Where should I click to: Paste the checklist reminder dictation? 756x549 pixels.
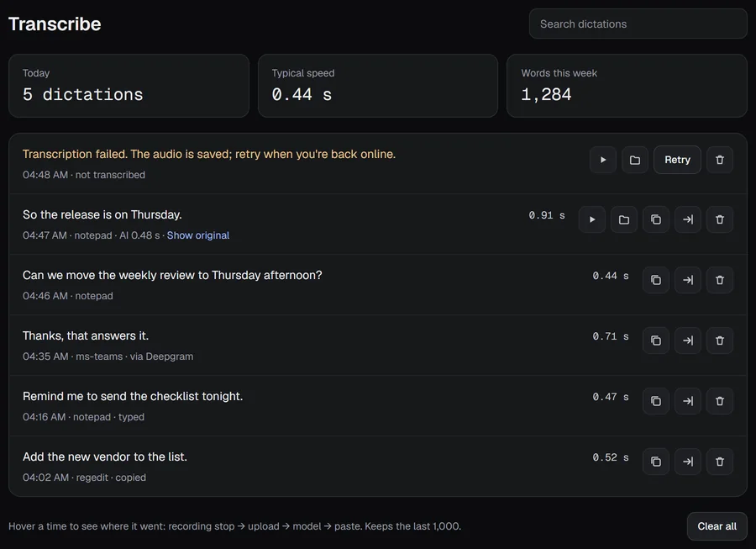[x=688, y=401]
